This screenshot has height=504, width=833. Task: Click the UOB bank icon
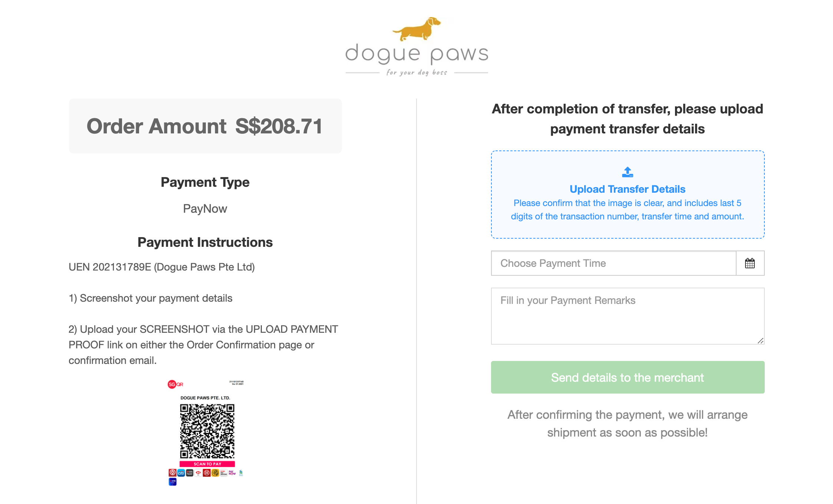[172, 482]
